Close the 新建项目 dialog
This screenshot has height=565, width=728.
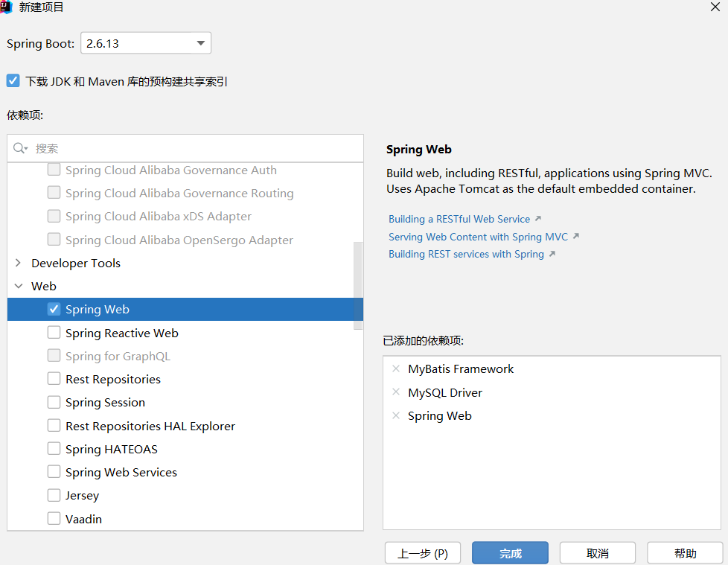(715, 7)
